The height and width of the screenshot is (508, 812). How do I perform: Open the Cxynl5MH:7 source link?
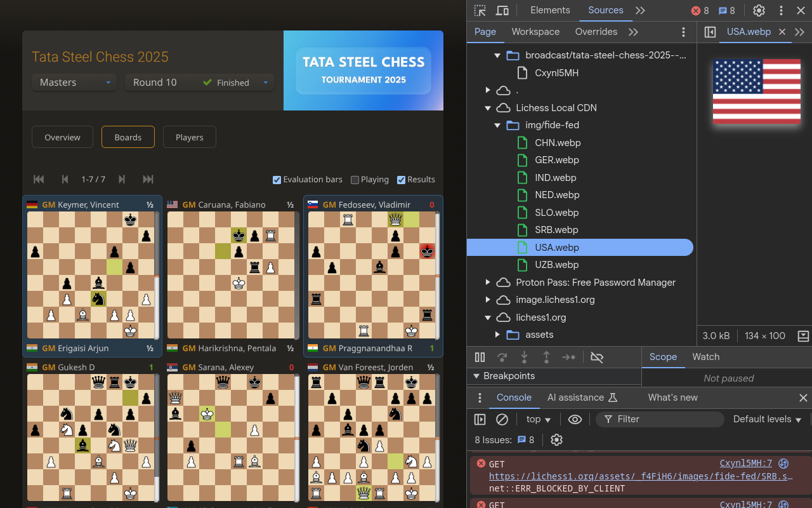click(x=746, y=464)
